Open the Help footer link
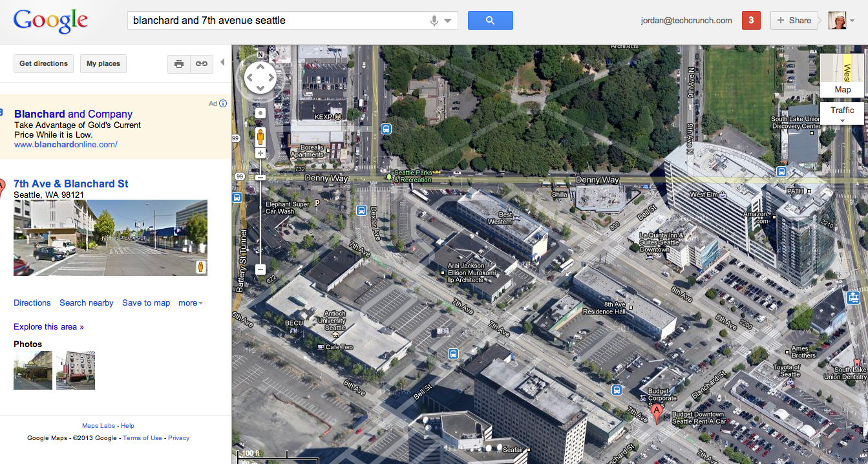Image resolution: width=868 pixels, height=464 pixels. (127, 426)
